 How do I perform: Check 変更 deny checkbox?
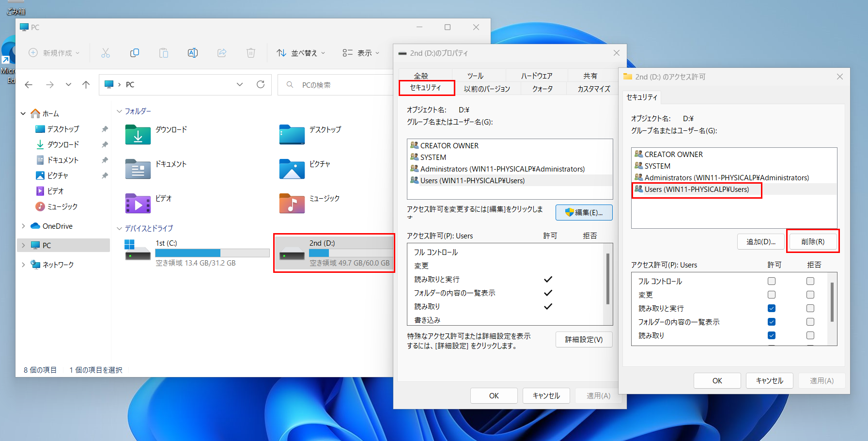coord(810,295)
